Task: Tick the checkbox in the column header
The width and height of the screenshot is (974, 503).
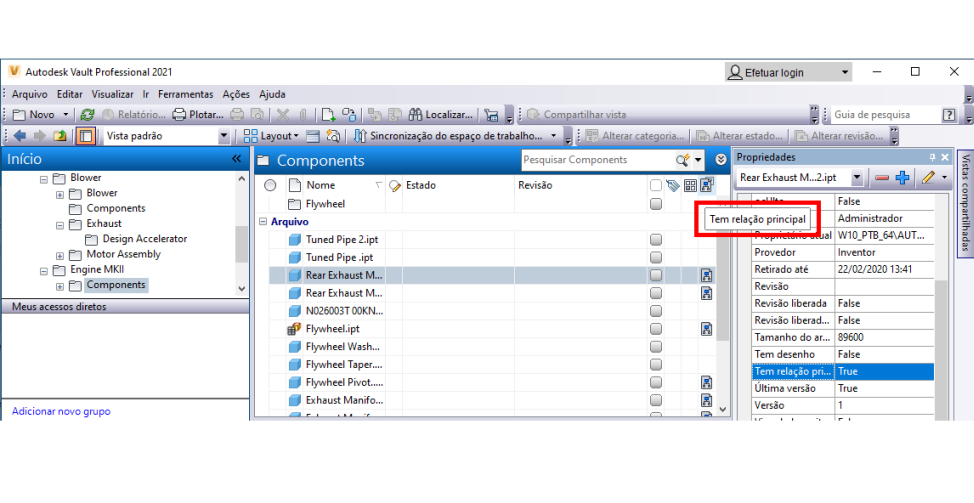Action: click(656, 185)
